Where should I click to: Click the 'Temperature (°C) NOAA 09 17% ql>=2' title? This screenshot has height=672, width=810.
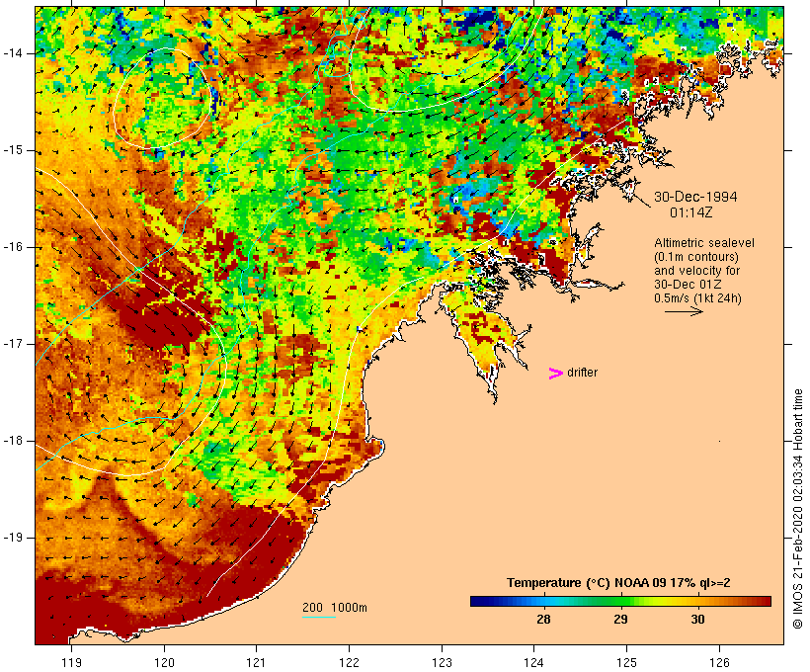click(618, 583)
